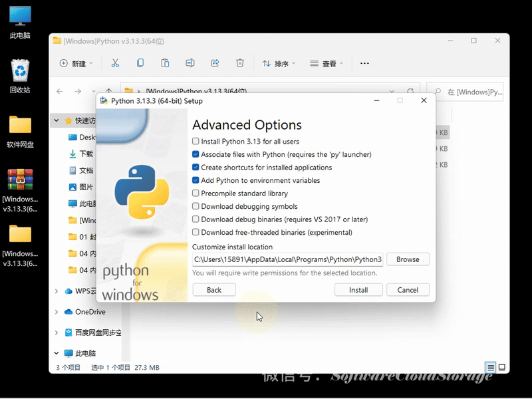Viewport: 532px width, 399px height.
Task: Open the view (查看) dropdown
Action: (x=326, y=64)
